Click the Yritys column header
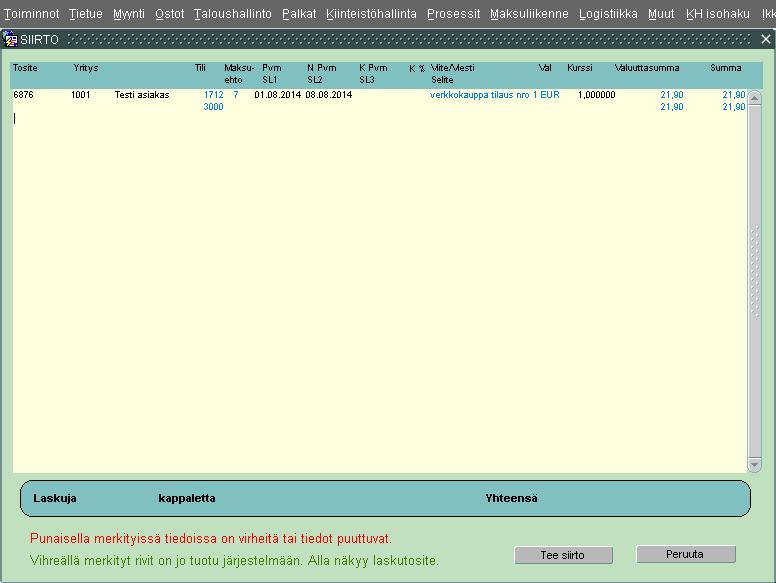The width and height of the screenshot is (776, 583). (x=86, y=68)
